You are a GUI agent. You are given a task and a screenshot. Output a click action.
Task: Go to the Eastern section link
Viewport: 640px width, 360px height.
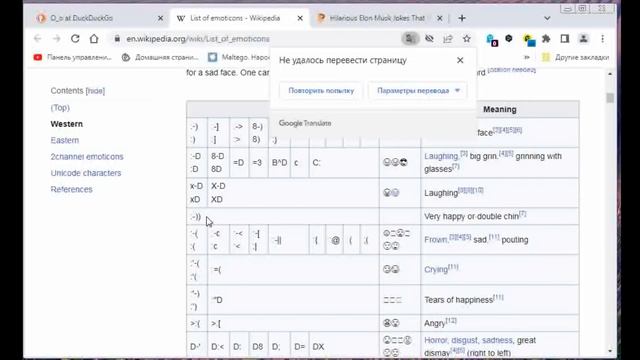(64, 140)
